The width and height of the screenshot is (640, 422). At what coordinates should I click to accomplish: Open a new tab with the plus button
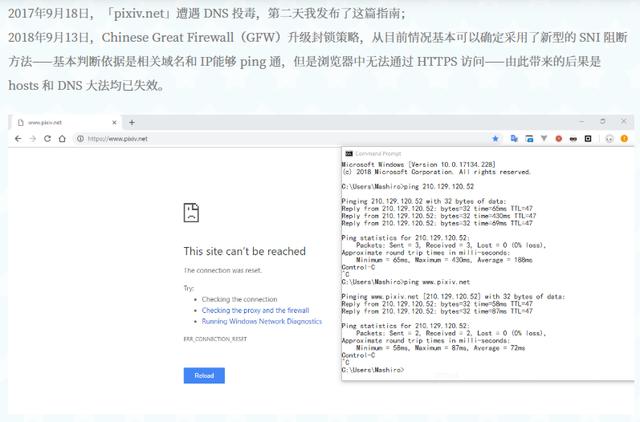tap(132, 122)
